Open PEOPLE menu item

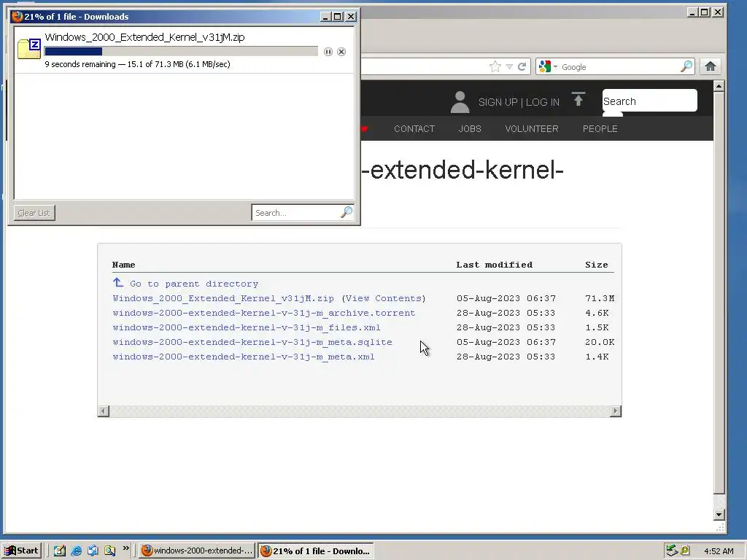click(600, 128)
